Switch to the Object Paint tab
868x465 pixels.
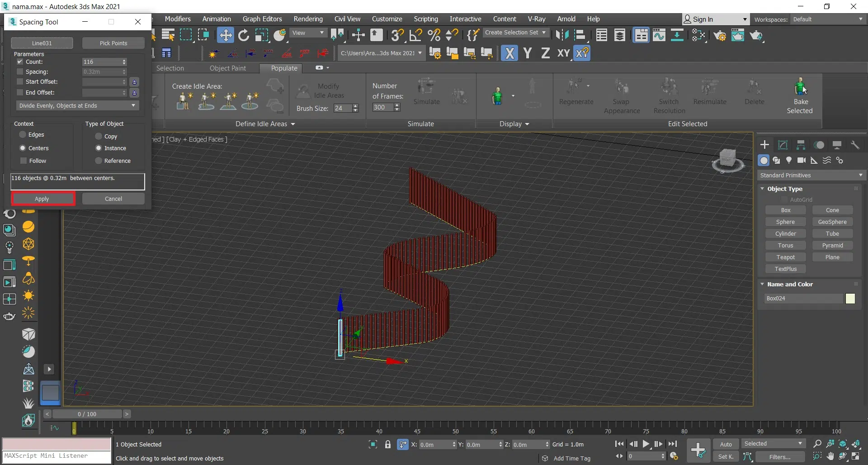pos(227,68)
